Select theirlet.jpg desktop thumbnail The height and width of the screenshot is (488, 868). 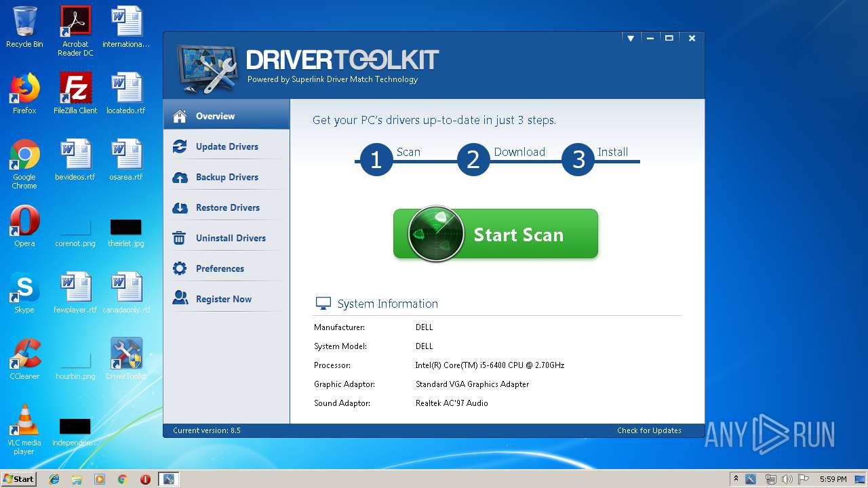coord(126,232)
